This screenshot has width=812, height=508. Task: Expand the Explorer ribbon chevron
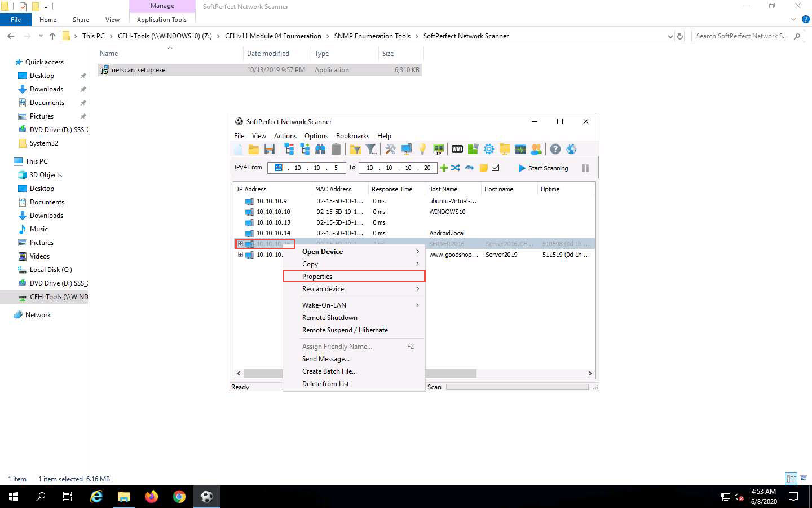click(793, 19)
